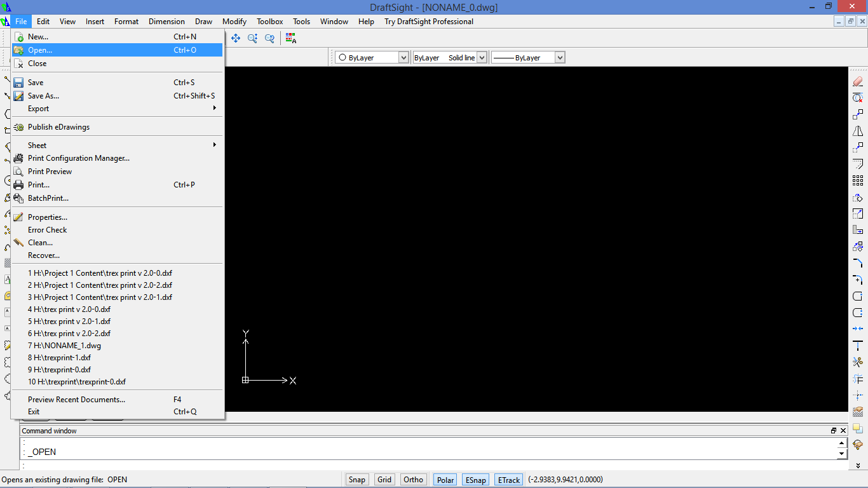Open recent file 7 H:\NONAME_1.dwg
This screenshot has height=488, width=868.
coord(118,346)
